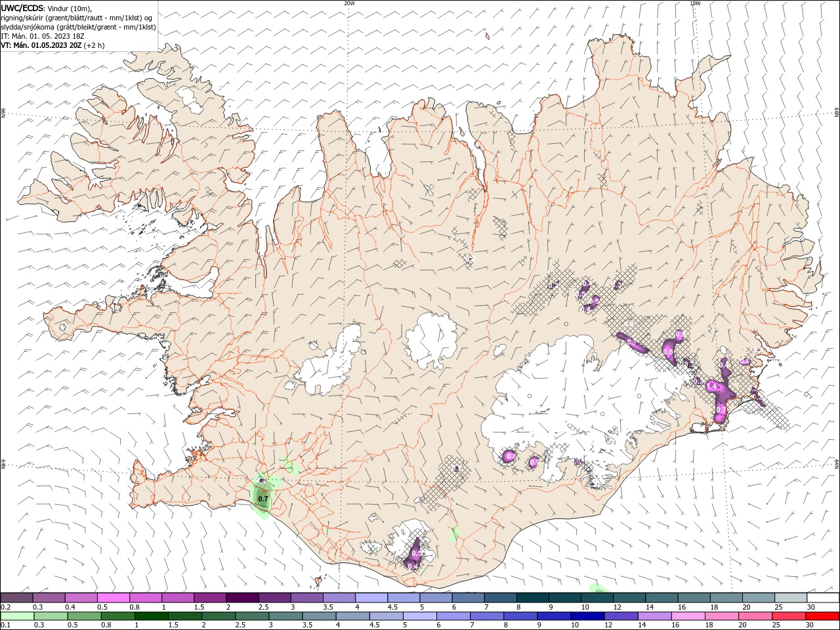Click the '15W' longitude label
Image resolution: width=840 pixels, height=630 pixels.
coord(695,3)
